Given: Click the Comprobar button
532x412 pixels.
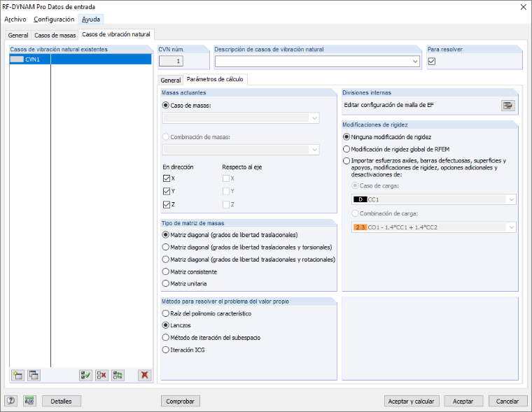Looking at the screenshot, I should 180,401.
